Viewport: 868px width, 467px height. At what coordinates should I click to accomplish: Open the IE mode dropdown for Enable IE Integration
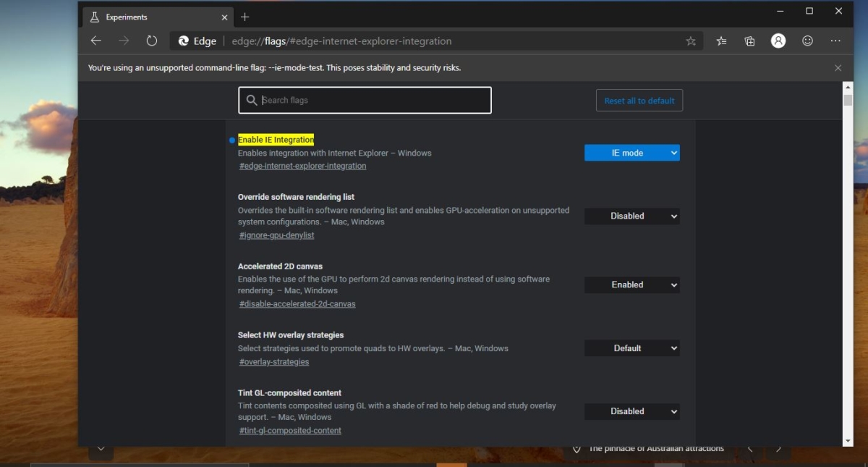(631, 152)
